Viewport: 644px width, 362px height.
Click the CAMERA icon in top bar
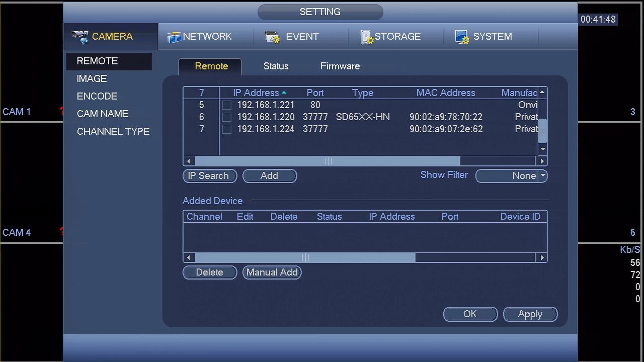[x=79, y=37]
